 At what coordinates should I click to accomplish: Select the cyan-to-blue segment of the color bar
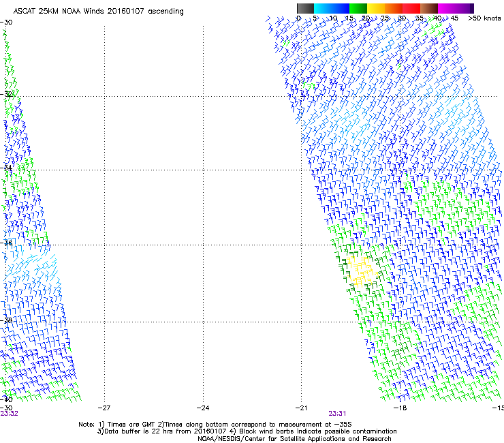[x=332, y=8]
